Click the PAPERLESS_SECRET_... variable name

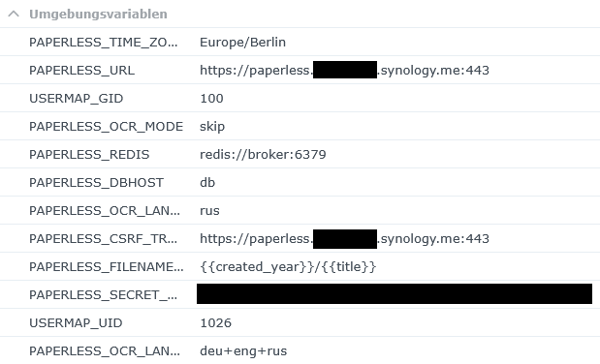[x=104, y=295]
